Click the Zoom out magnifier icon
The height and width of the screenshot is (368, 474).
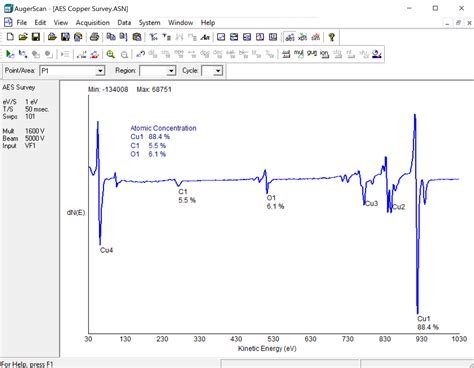pos(124,54)
